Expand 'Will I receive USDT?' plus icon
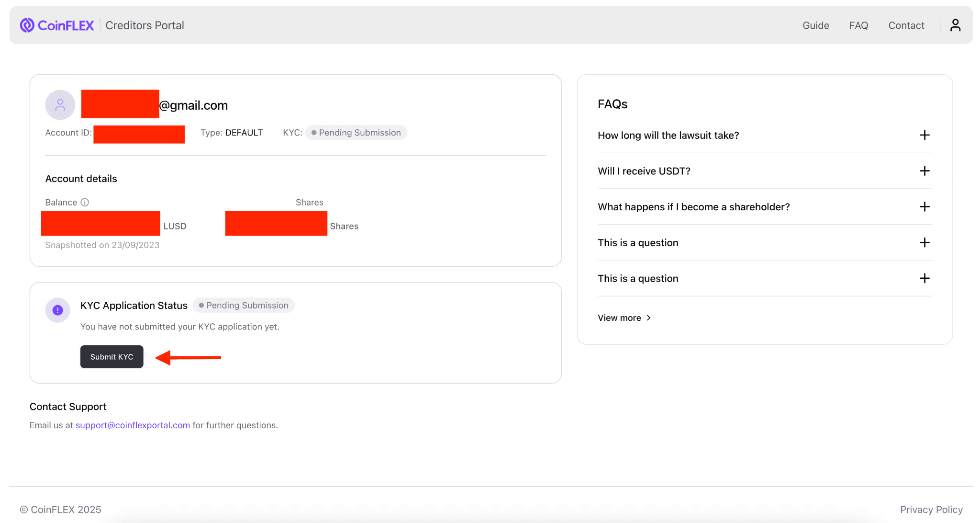 (x=924, y=171)
